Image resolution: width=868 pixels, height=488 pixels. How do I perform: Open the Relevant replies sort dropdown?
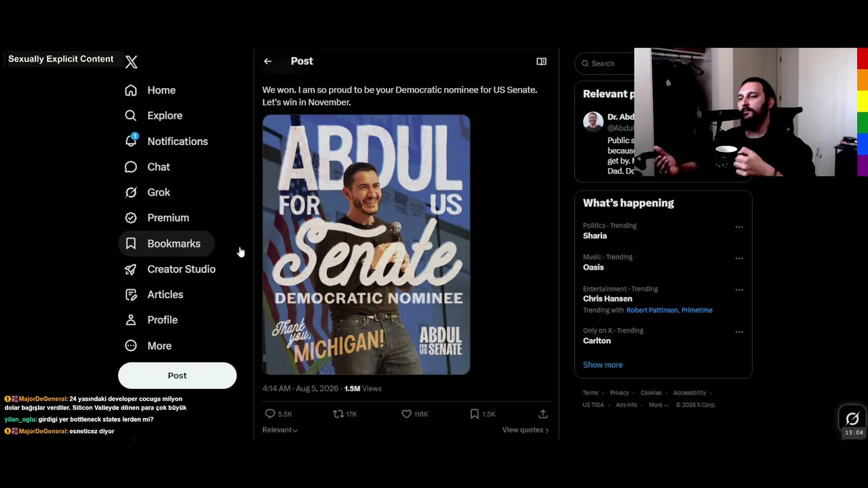tap(280, 430)
